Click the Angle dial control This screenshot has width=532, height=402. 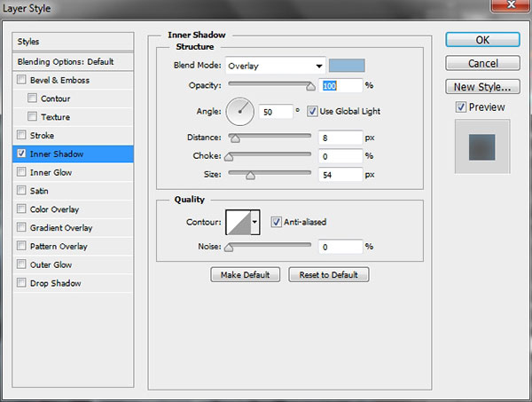[240, 112]
